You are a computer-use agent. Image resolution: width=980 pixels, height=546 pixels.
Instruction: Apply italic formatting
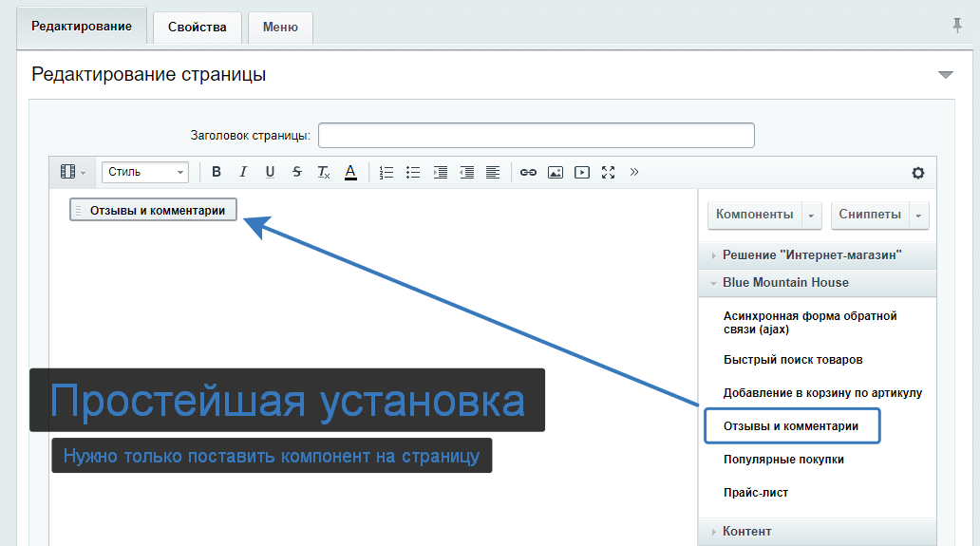pyautogui.click(x=243, y=172)
